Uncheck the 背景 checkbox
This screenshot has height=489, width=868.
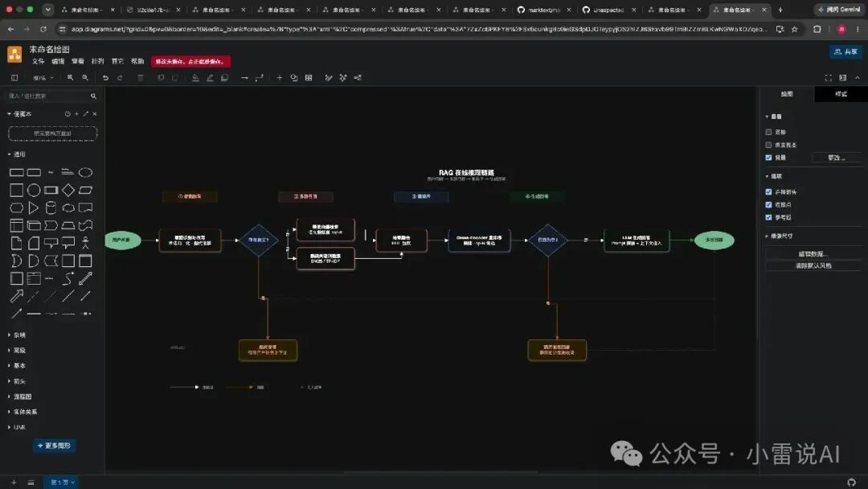click(768, 158)
